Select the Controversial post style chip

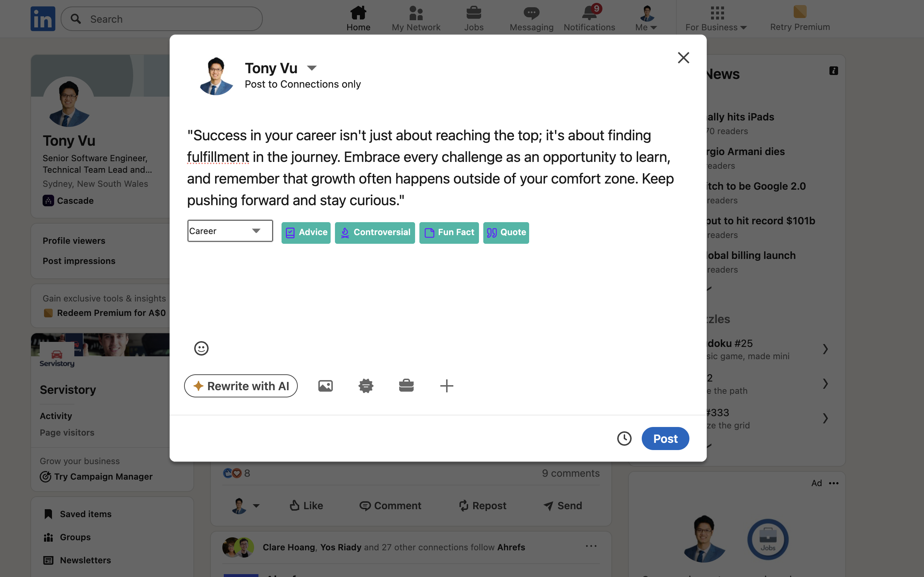375,233
